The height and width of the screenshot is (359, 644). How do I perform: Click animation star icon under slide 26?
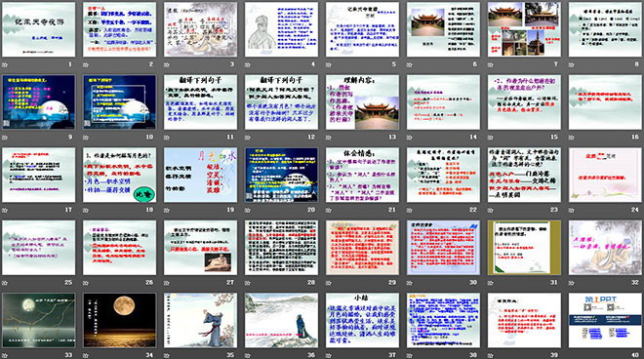86,283
